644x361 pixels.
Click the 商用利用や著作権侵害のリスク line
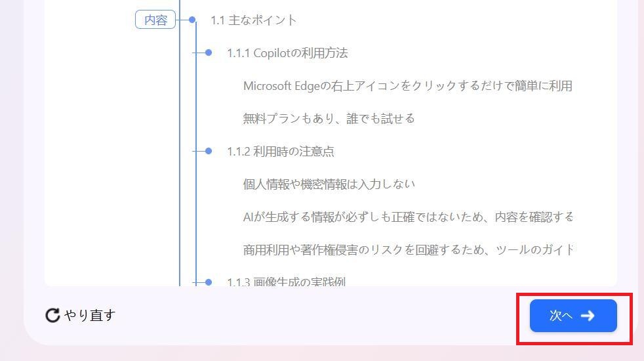coord(407,249)
